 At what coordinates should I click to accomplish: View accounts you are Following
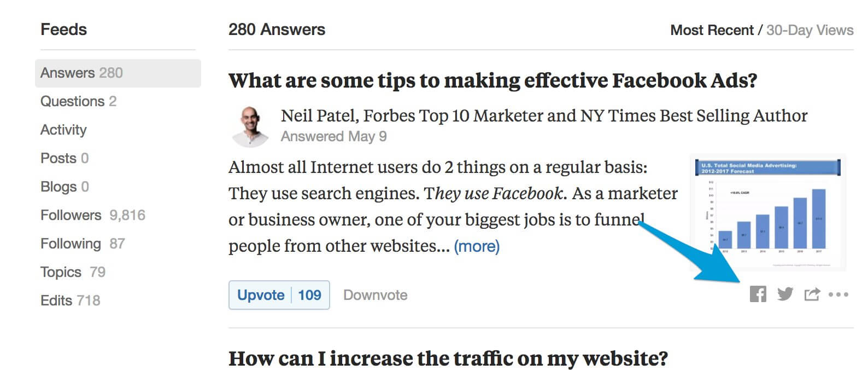71,244
